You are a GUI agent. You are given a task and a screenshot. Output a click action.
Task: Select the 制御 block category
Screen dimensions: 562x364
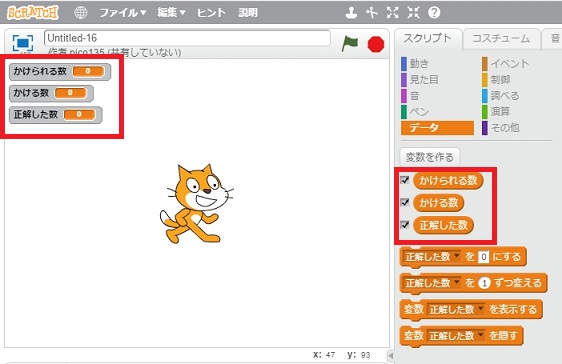point(496,80)
